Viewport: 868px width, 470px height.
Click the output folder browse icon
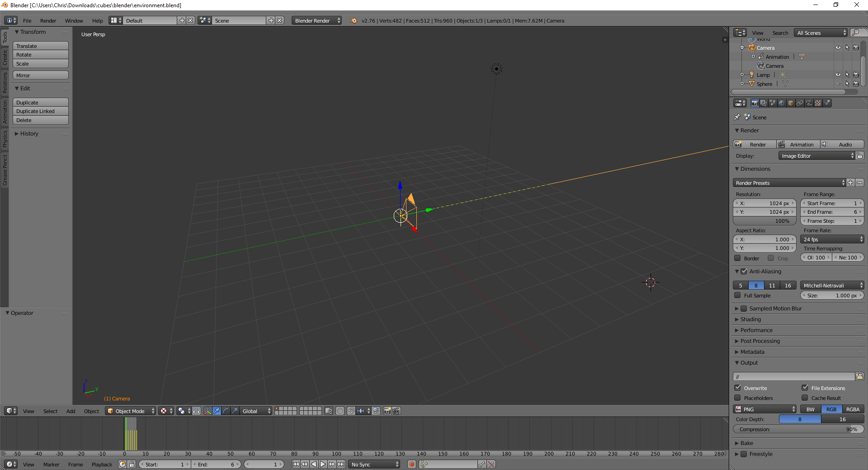point(859,376)
